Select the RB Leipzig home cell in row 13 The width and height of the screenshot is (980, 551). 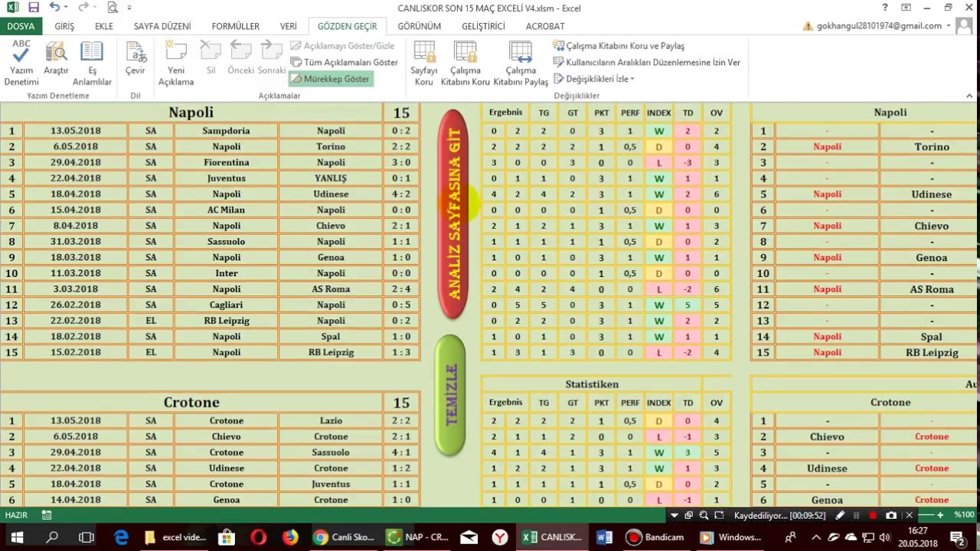click(x=226, y=321)
